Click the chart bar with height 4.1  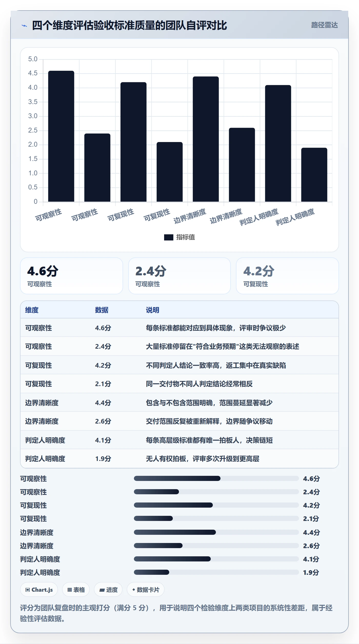(x=278, y=143)
